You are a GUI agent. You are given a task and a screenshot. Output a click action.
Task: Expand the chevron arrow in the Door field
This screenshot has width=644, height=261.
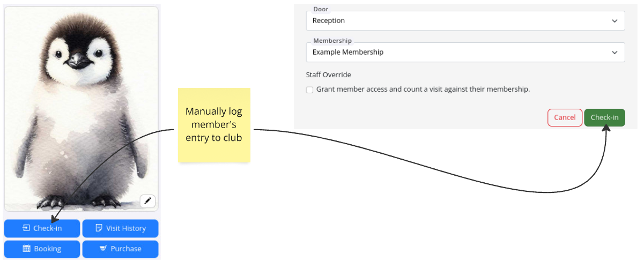(615, 21)
